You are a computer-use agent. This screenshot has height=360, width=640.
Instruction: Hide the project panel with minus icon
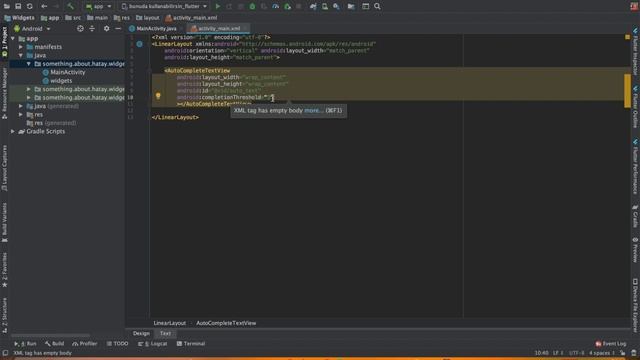[118, 29]
